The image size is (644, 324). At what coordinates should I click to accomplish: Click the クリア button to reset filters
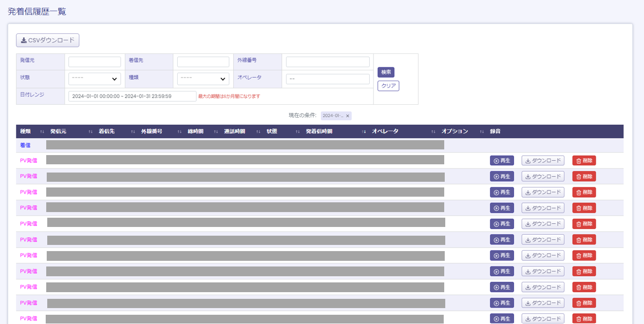pyautogui.click(x=388, y=86)
